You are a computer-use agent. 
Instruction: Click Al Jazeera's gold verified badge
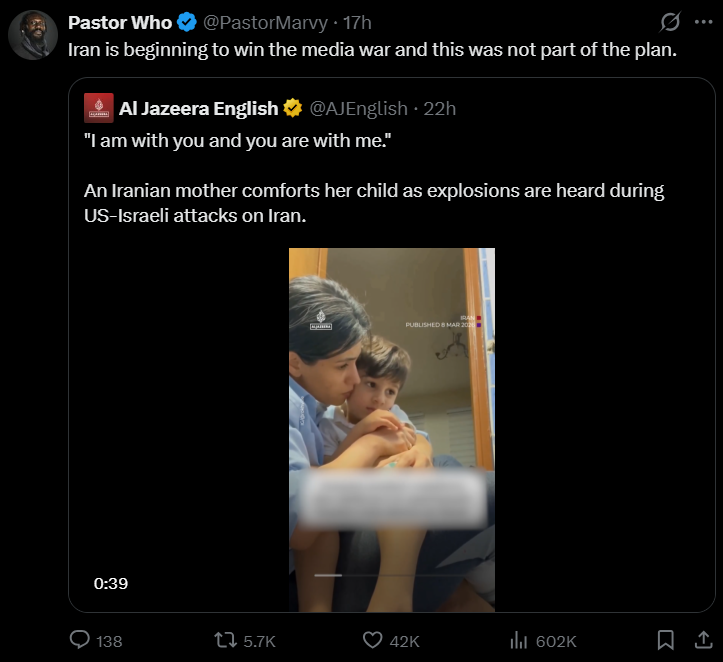point(292,108)
